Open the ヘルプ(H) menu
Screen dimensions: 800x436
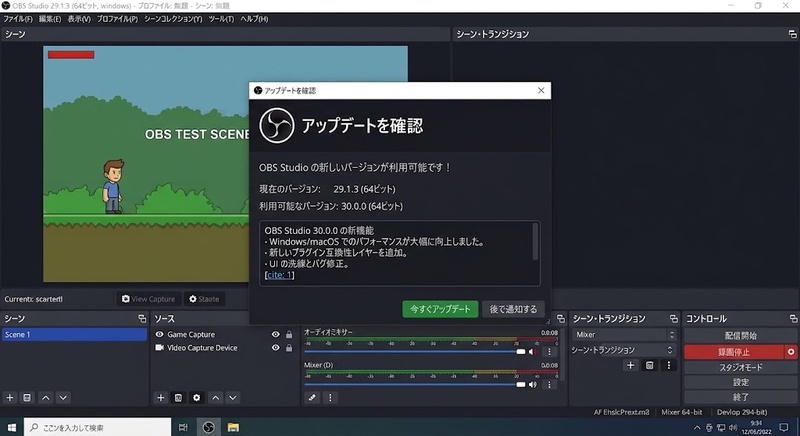click(254, 19)
